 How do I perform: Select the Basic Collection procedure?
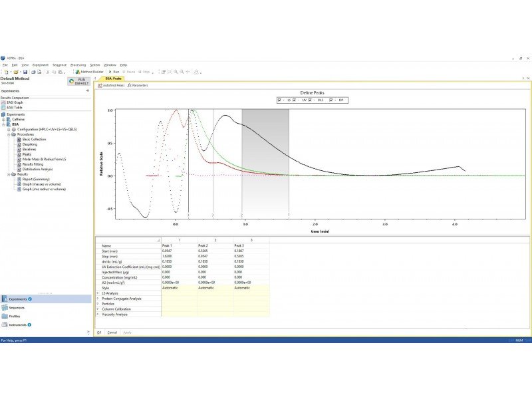click(31, 140)
